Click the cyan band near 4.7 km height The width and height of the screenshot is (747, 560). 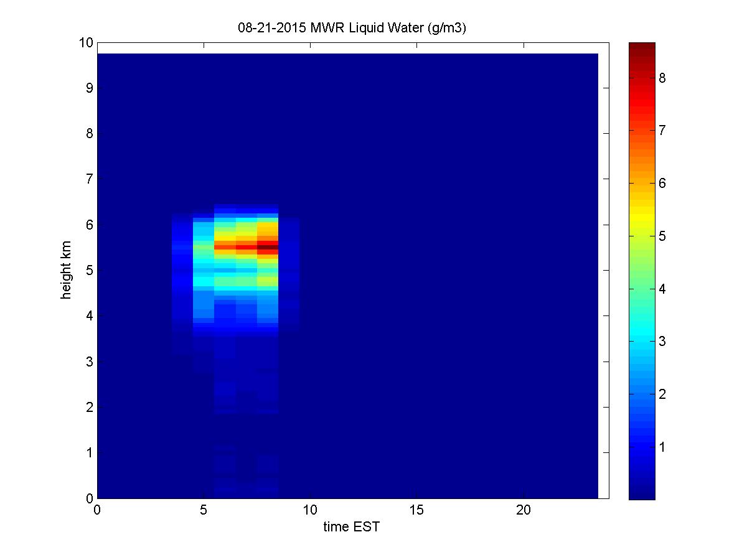click(x=204, y=282)
